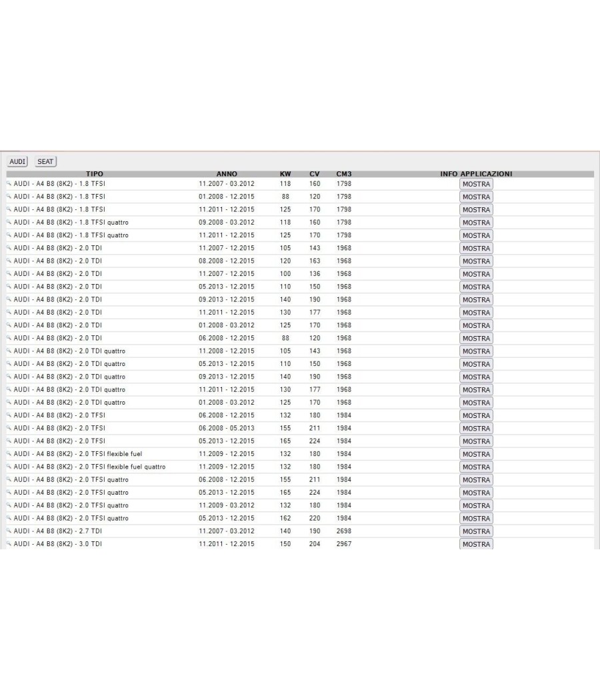Click MOSTRA for 2.0 TFSI flexible fuel quattro row

point(477,467)
